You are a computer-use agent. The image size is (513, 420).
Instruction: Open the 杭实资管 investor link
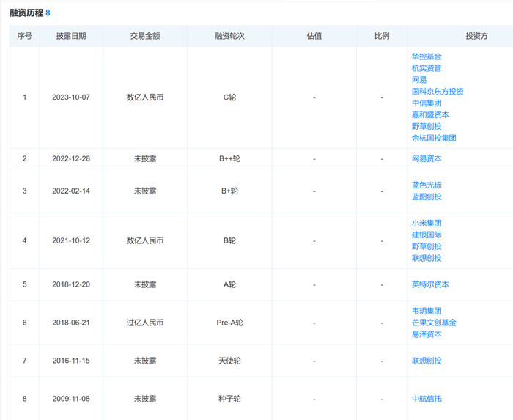pyautogui.click(x=427, y=68)
